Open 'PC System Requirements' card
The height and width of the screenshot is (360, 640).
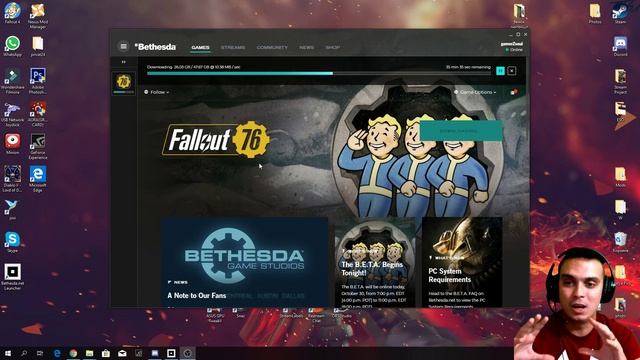coord(462,262)
